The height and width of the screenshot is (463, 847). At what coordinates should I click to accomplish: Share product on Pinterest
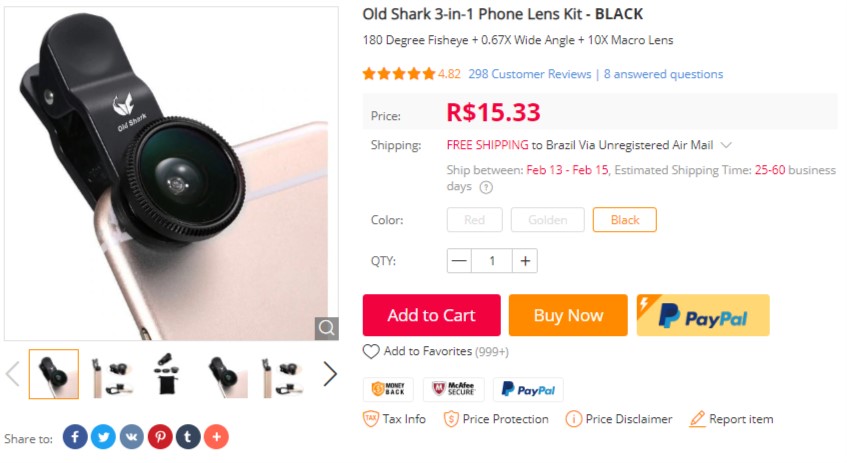[160, 437]
